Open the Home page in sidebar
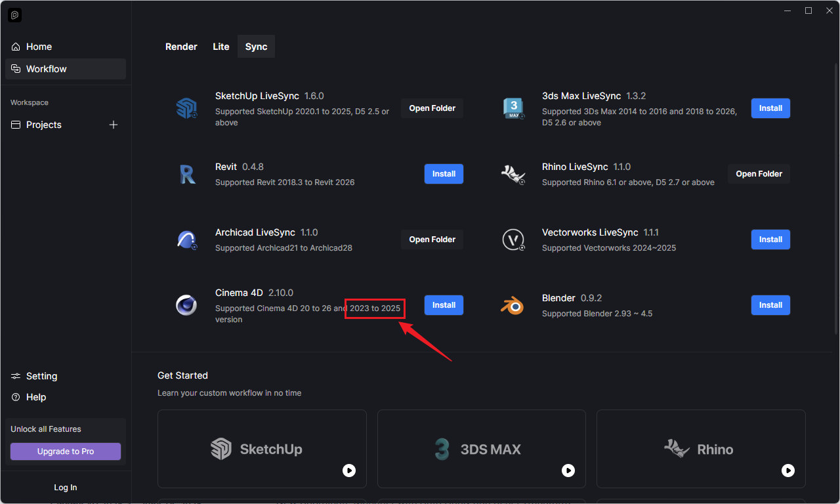Viewport: 840px width, 504px height. 66,47
